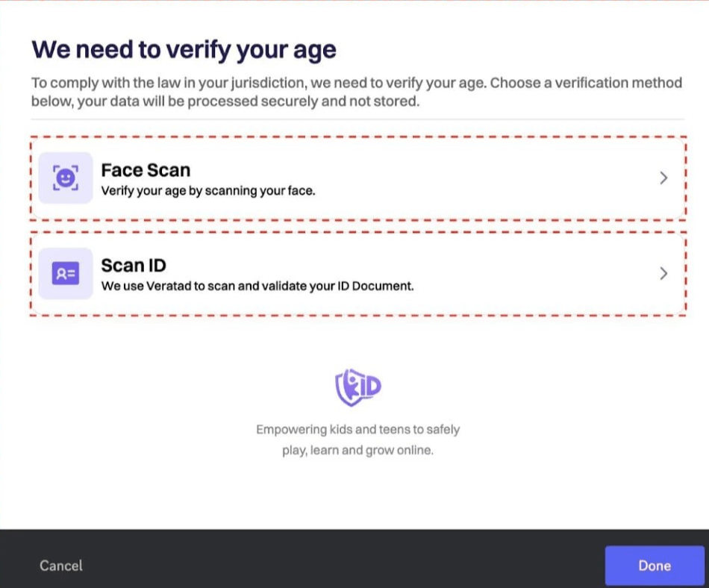709x588 pixels.
Task: Click the "Empowering kids and teens" tagline line
Action: point(357,430)
